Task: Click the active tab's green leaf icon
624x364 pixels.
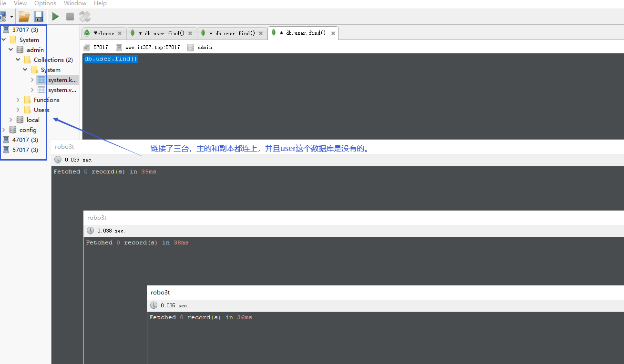Action: click(x=274, y=33)
